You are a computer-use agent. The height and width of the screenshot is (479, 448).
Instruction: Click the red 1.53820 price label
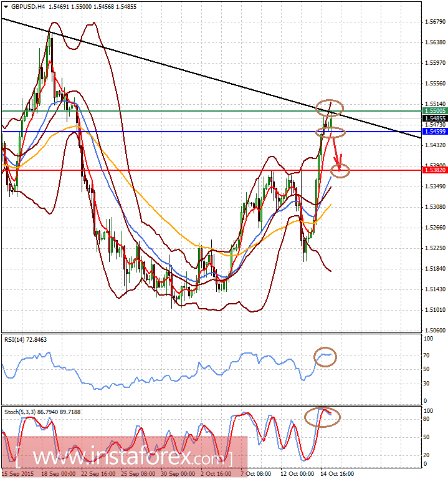coord(434,170)
